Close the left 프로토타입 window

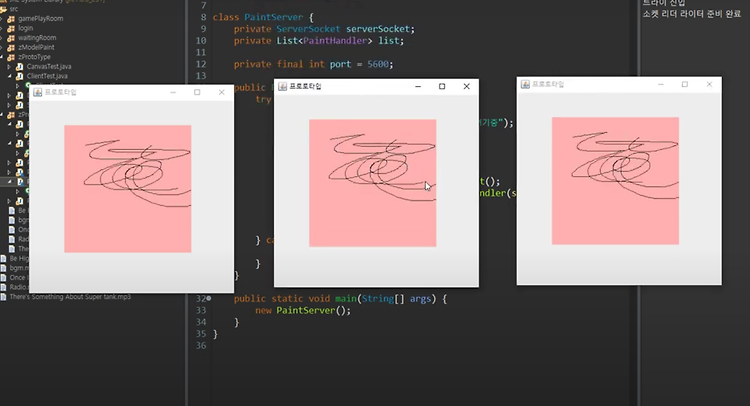[221, 92]
